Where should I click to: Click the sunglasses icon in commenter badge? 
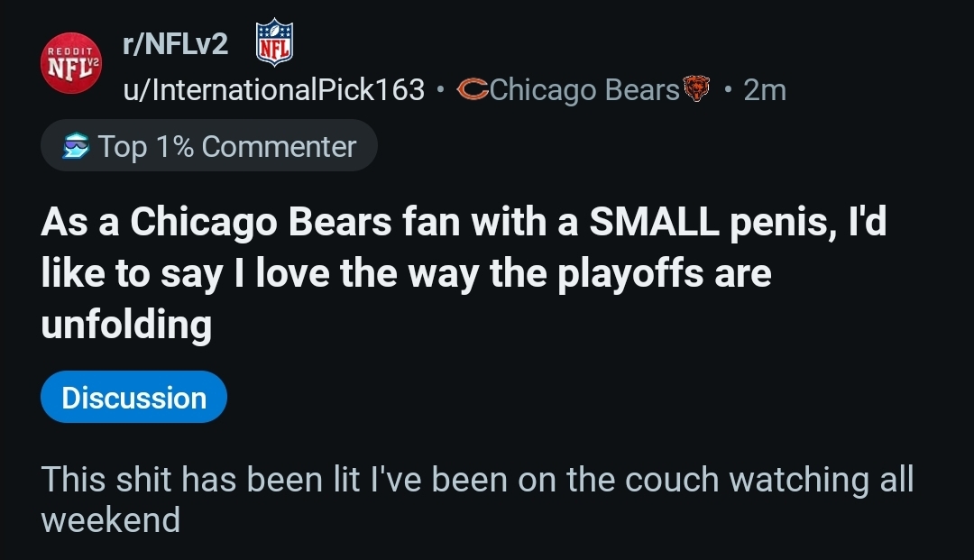pos(75,147)
